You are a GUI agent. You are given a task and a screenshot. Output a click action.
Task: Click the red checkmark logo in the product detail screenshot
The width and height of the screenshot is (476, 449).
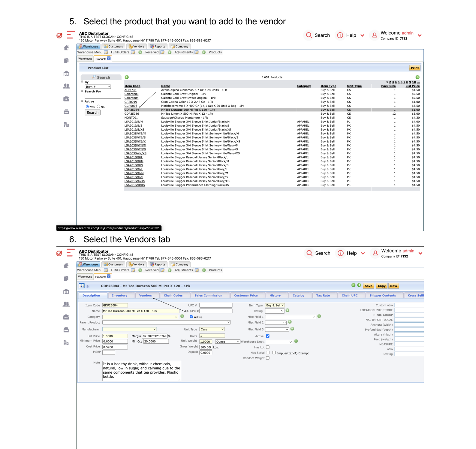click(x=59, y=253)
